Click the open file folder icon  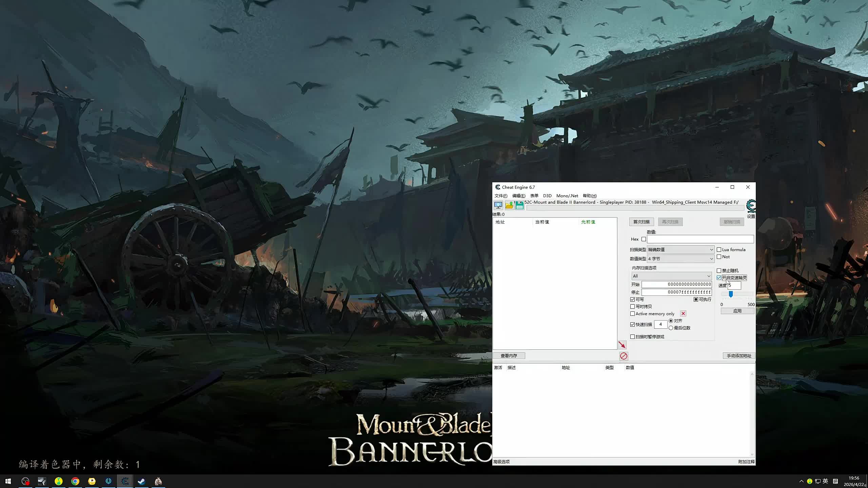[x=509, y=205]
